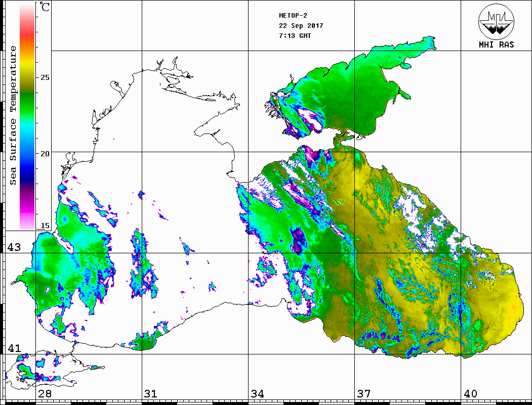The width and height of the screenshot is (532, 405).
Task: Pick the pink bottom of temperature scale
Action: click(x=27, y=222)
